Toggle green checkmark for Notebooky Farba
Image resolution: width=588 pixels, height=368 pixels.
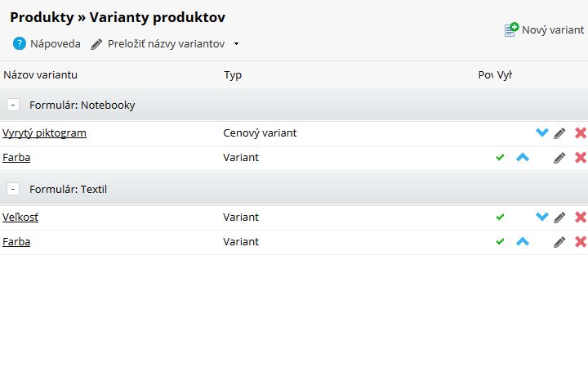click(501, 157)
